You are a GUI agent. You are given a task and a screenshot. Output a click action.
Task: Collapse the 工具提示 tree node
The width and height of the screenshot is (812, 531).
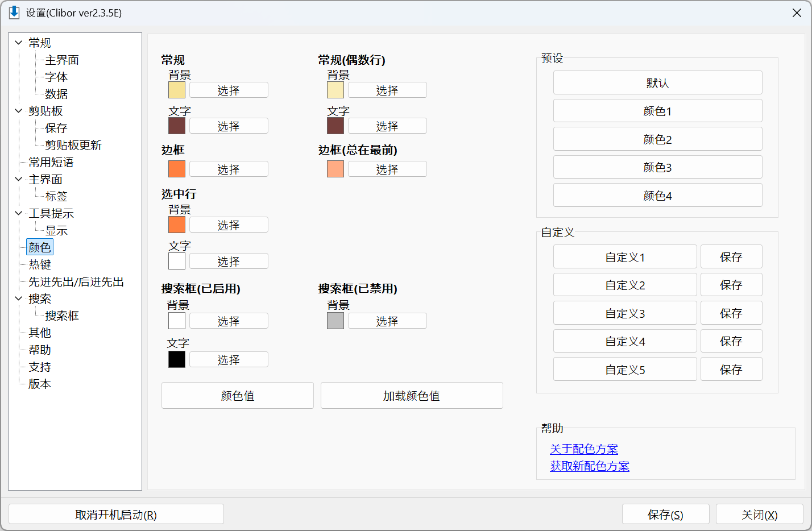pos(18,213)
